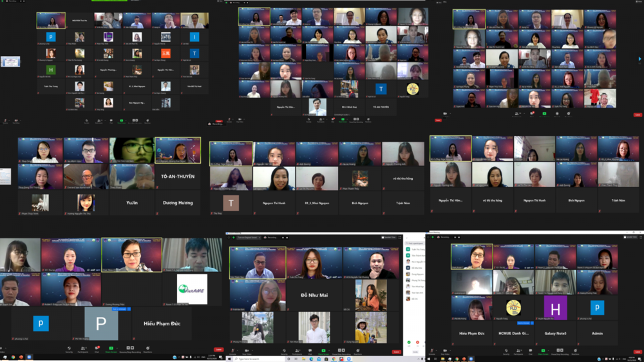Viewport: 644px width, 362px height.
Task: Leave the meeting in the VietAME window
Action: tap(219, 350)
